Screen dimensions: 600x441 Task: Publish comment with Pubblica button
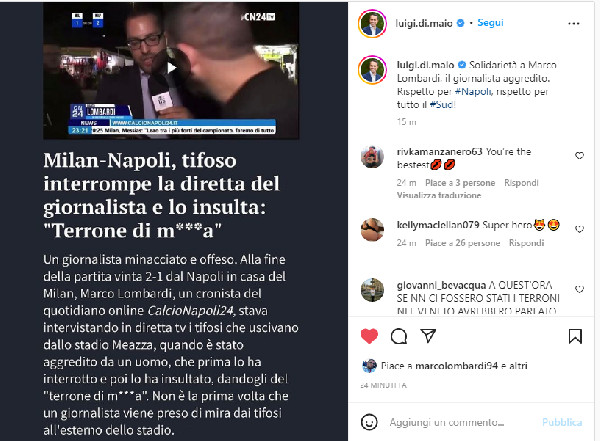click(562, 422)
